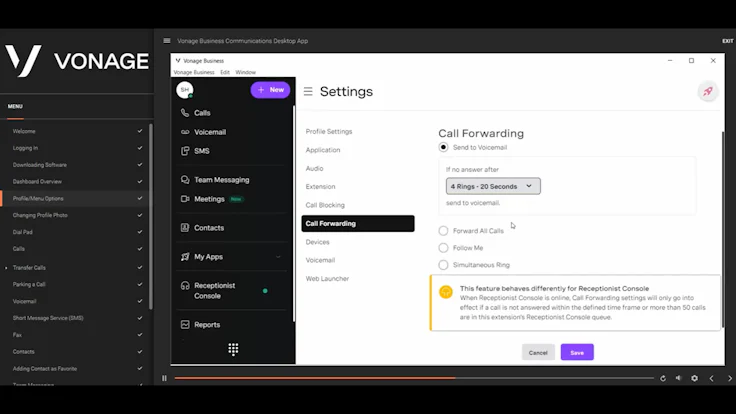Click the purple Save button
The width and height of the screenshot is (736, 414).
tap(577, 353)
